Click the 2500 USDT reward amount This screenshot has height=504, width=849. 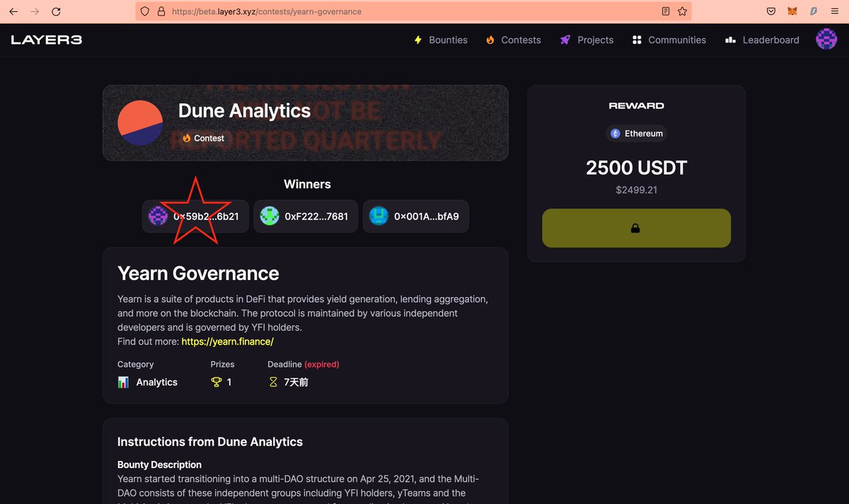636,168
